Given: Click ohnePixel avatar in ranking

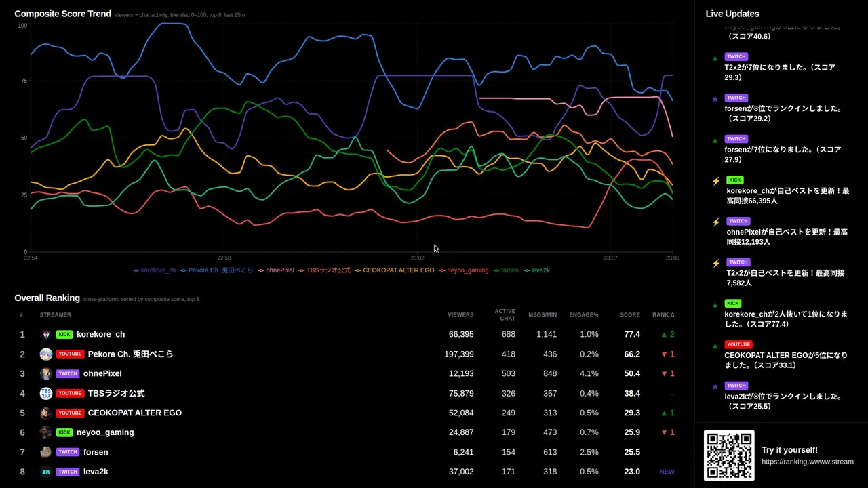Looking at the screenshot, I should tap(46, 373).
